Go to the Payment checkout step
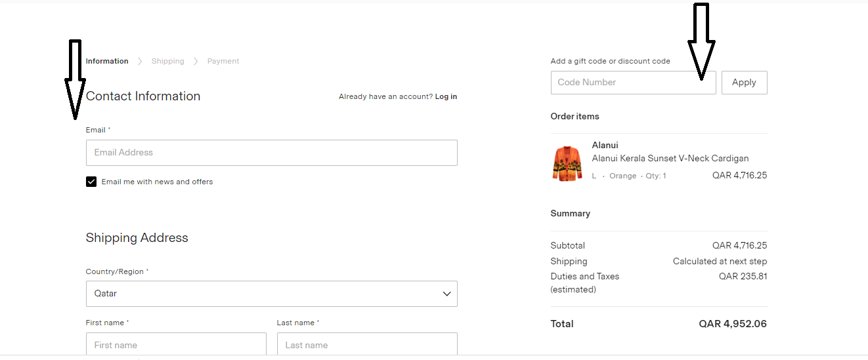868x360 pixels. (223, 61)
